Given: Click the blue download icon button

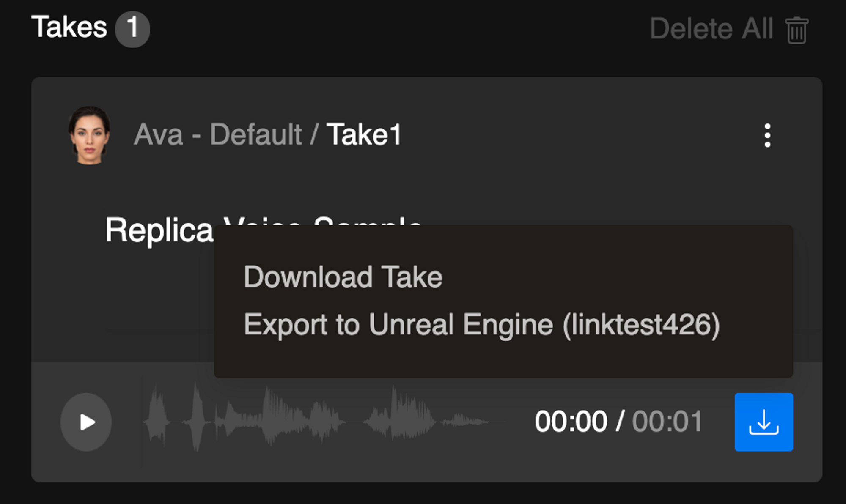Looking at the screenshot, I should pyautogui.click(x=764, y=422).
